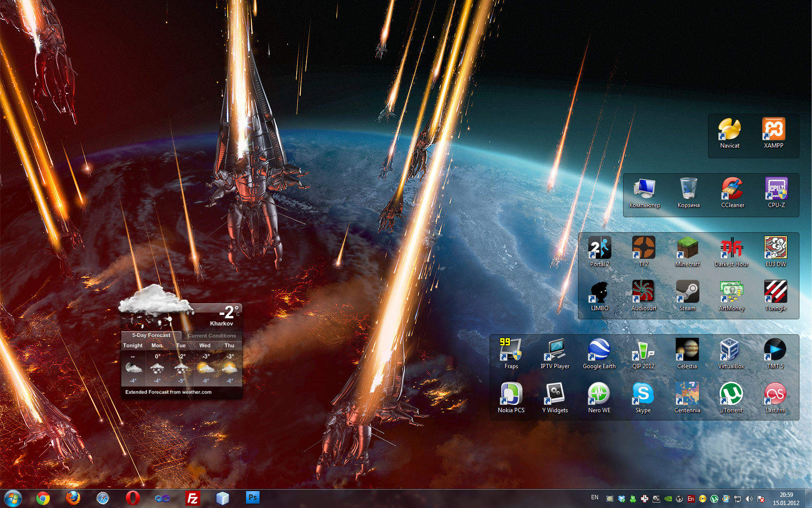Viewport: 812px width, 508px height.
Task: Open the blue infinity-symbol taskbar icon
Action: (x=163, y=498)
